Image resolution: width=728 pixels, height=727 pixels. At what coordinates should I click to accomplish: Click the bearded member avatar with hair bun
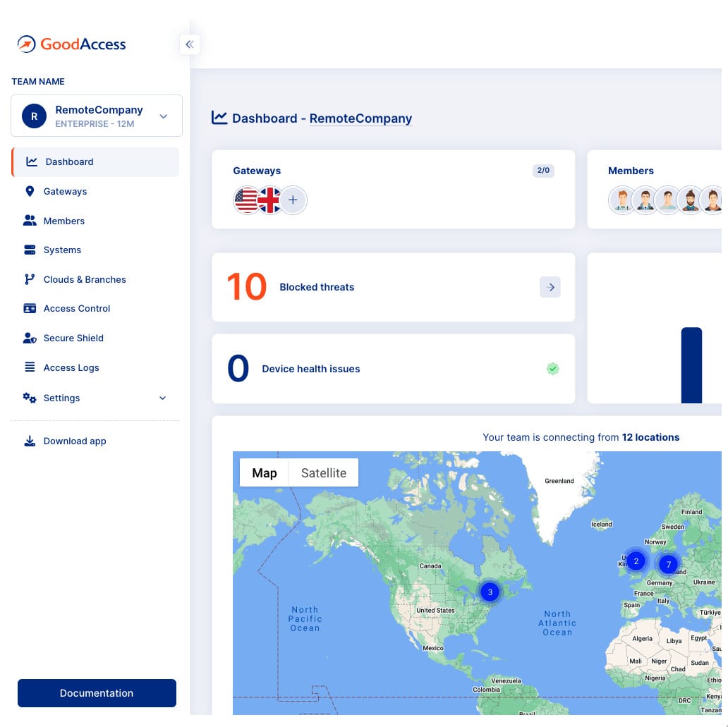tap(691, 200)
